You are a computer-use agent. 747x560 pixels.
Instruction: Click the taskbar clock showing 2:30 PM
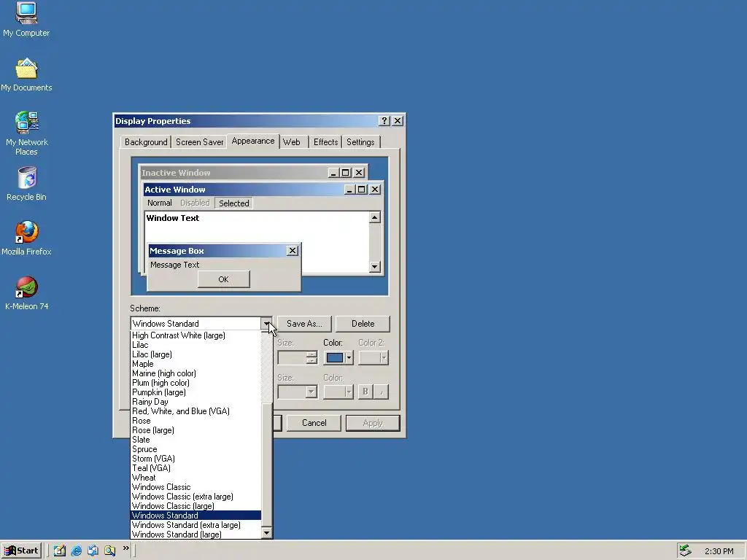point(719,551)
